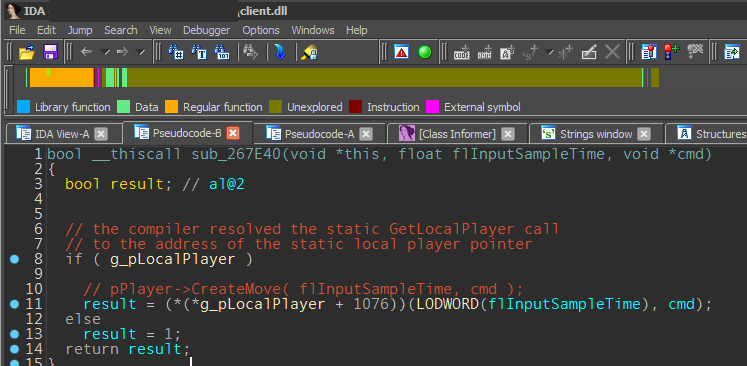The width and height of the screenshot is (747, 366).
Task: Toggle breakpoint dot on line 13
Action: coord(14,334)
